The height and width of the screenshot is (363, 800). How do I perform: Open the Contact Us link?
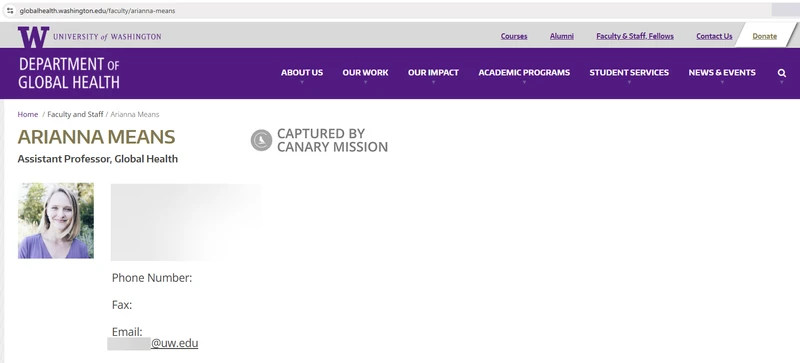(x=714, y=36)
